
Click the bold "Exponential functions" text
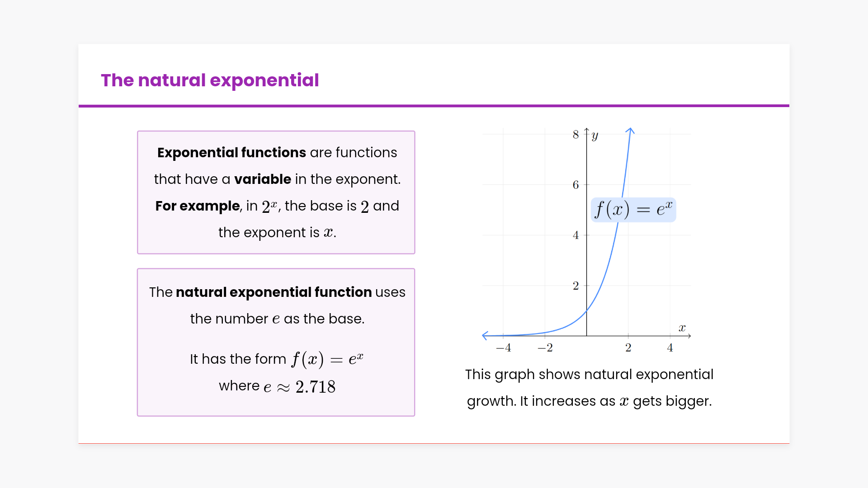[231, 153]
